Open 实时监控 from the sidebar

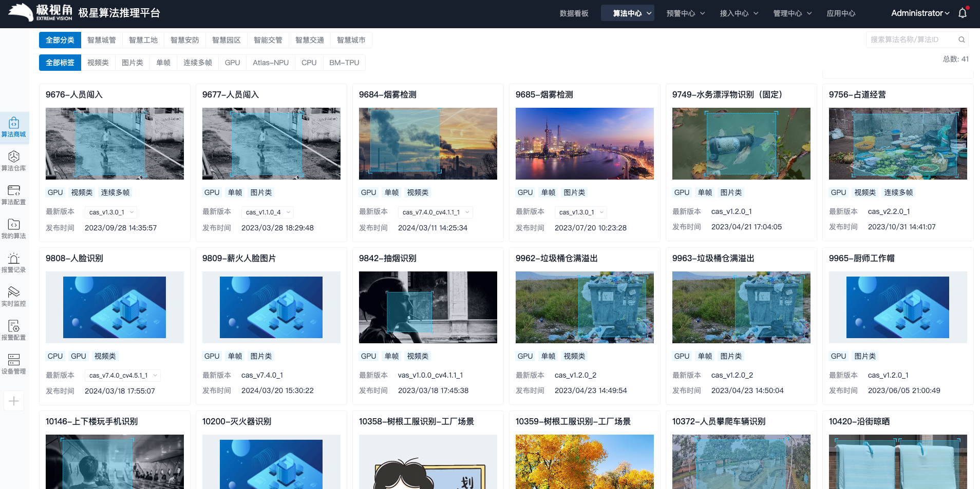[x=14, y=297]
